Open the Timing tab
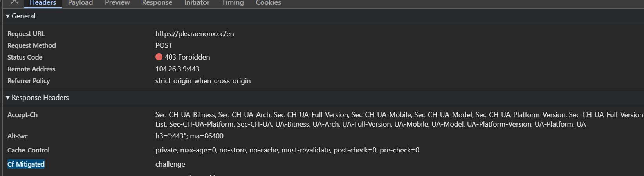 click(233, 3)
